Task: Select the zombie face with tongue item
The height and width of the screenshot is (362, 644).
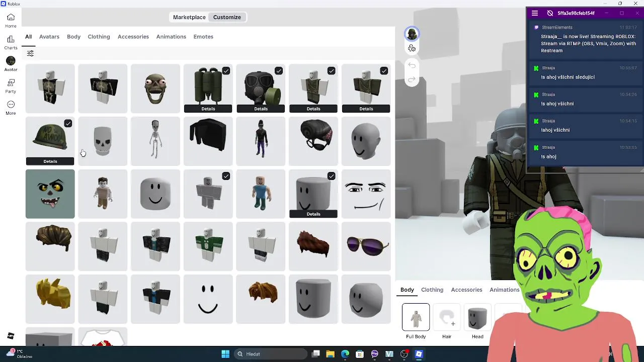Action: point(50,194)
